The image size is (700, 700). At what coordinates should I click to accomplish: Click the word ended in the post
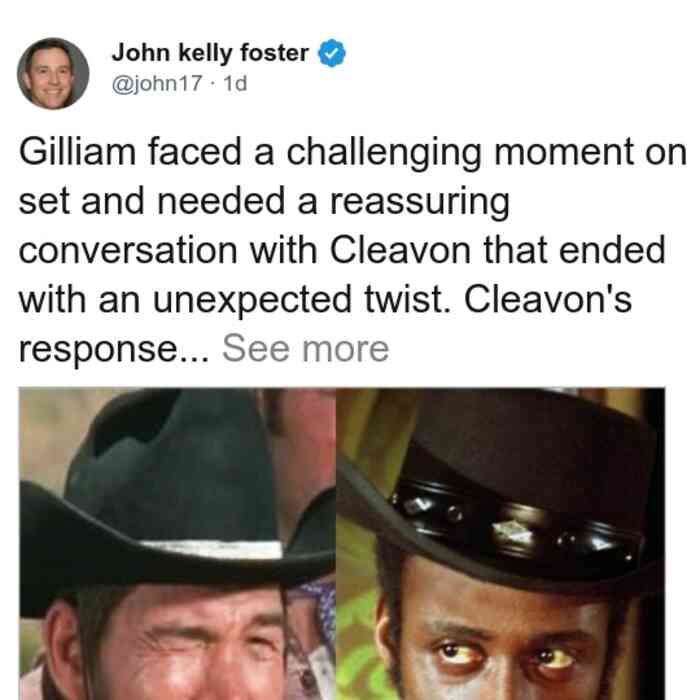[612, 250]
